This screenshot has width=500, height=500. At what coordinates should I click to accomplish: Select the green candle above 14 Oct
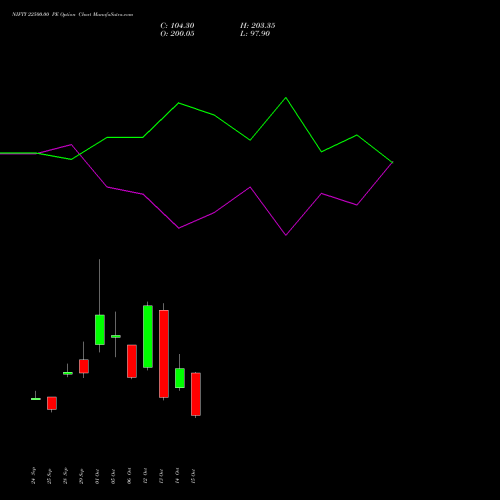coord(180,378)
